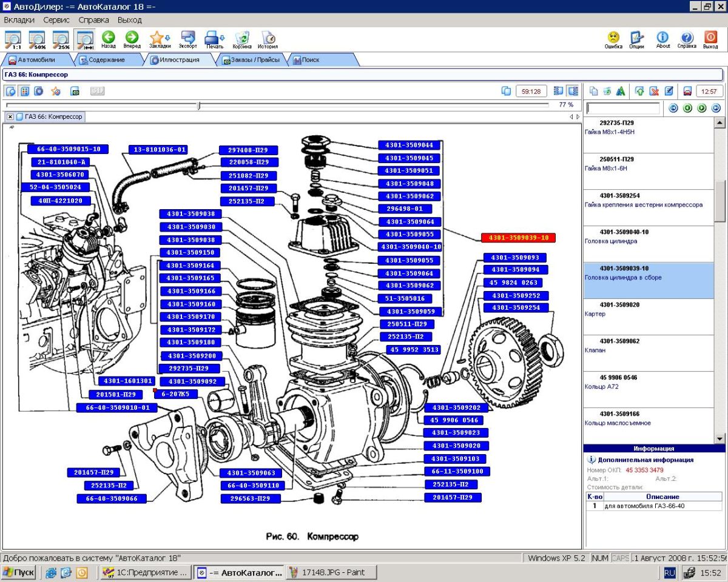Viewport: 728px width, 582px height.
Task: Open the История history icon
Action: coord(268,39)
